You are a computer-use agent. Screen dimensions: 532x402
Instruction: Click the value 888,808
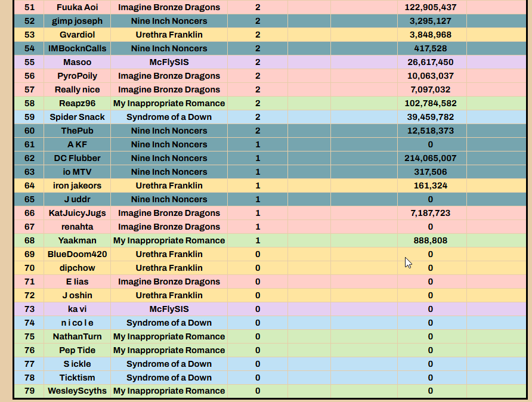(430, 241)
